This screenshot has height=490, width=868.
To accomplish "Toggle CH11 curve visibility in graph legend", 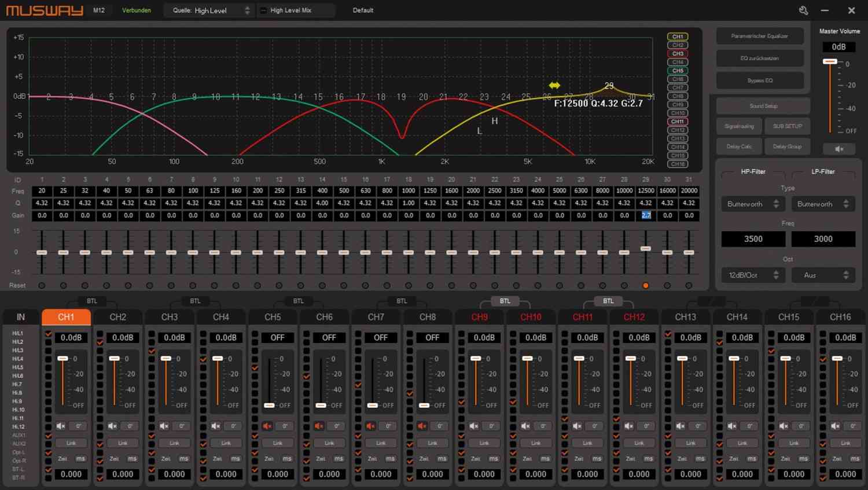I will pyautogui.click(x=678, y=121).
